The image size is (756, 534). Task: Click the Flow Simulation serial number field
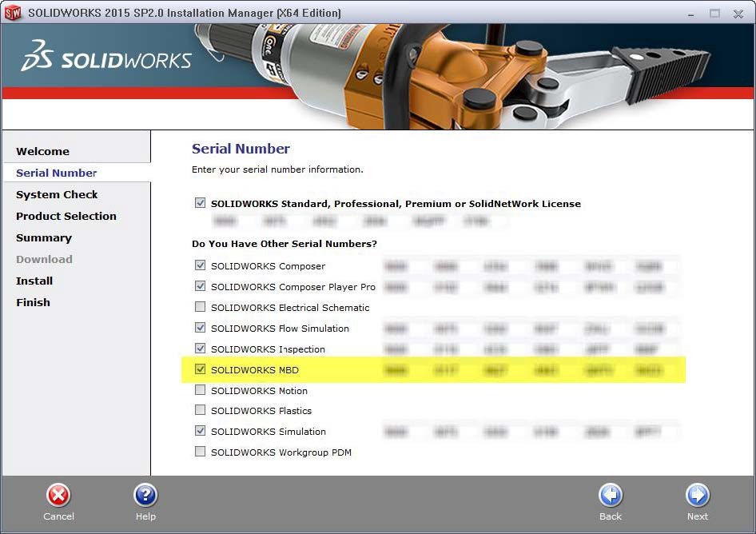click(531, 329)
